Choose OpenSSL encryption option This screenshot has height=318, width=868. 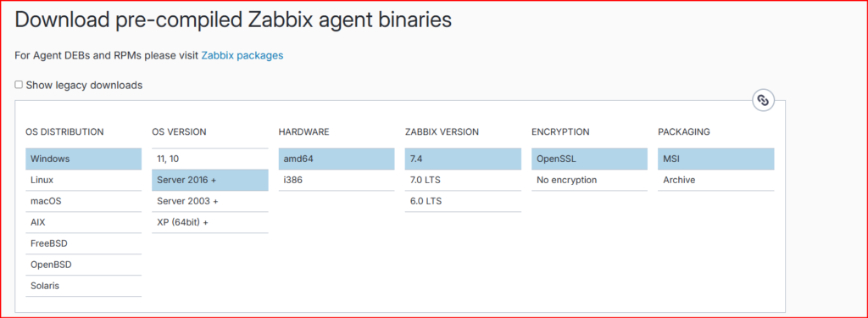coord(589,159)
